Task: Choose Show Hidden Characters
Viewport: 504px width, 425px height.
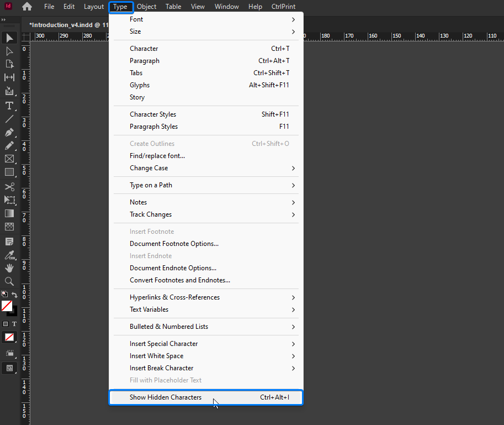Action: coord(206,397)
